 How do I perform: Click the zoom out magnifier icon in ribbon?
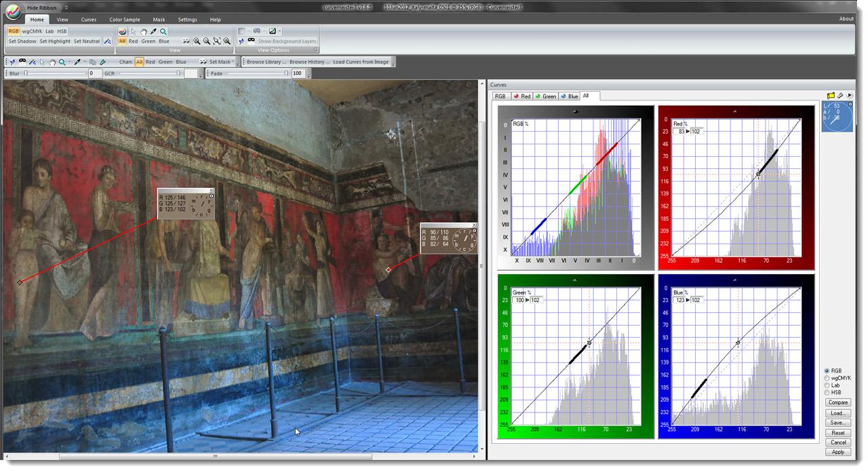tap(207, 41)
